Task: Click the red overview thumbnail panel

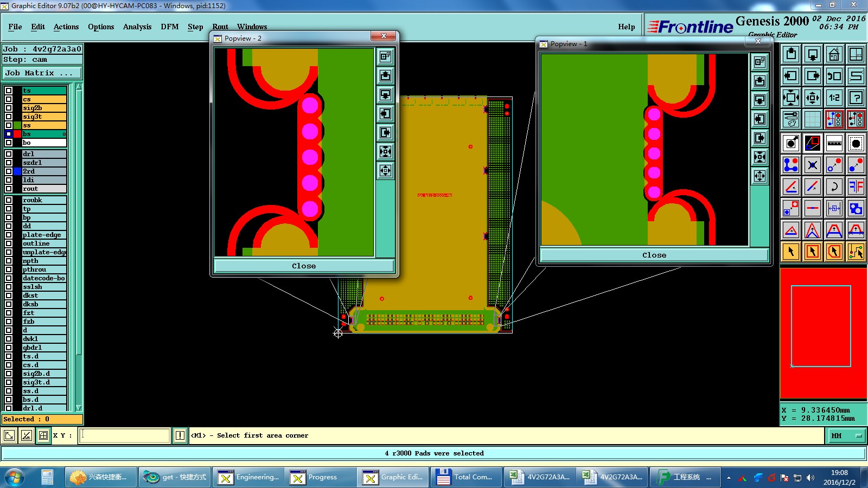Action: tap(824, 333)
